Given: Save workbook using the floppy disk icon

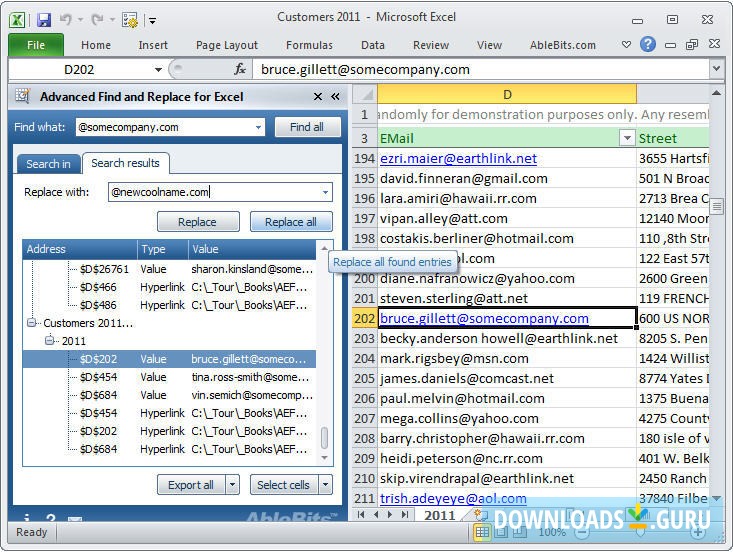Looking at the screenshot, I should click(44, 20).
